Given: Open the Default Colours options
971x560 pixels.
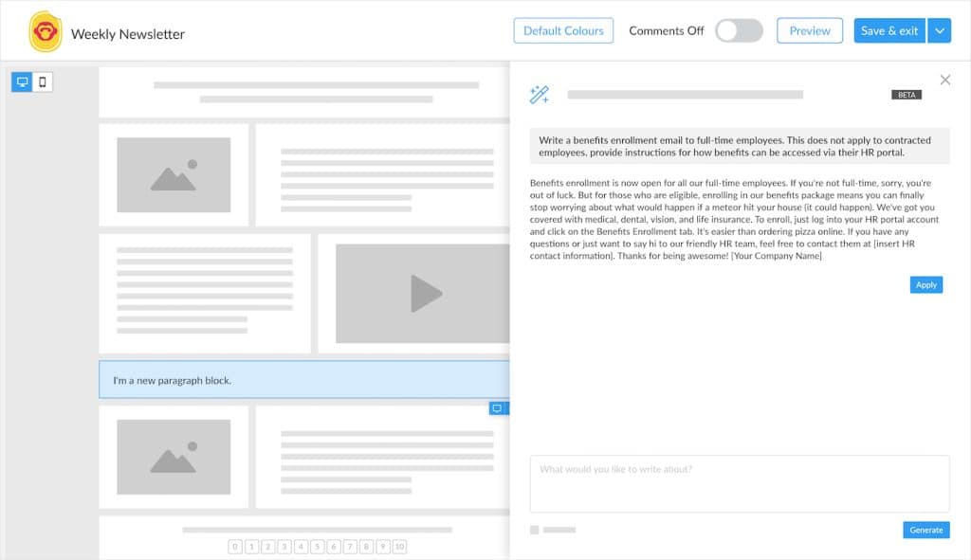Looking at the screenshot, I should 562,30.
